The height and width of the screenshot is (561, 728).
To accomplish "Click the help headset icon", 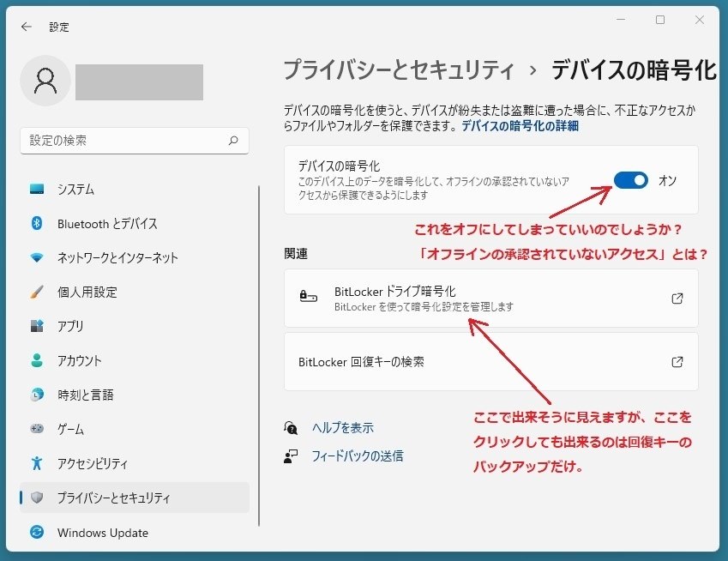I will (291, 428).
